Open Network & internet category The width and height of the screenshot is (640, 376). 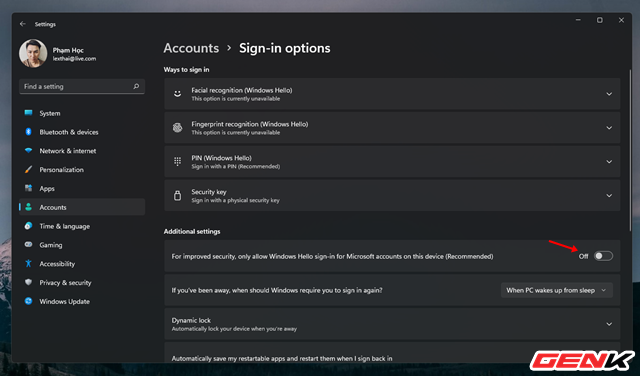point(82,151)
